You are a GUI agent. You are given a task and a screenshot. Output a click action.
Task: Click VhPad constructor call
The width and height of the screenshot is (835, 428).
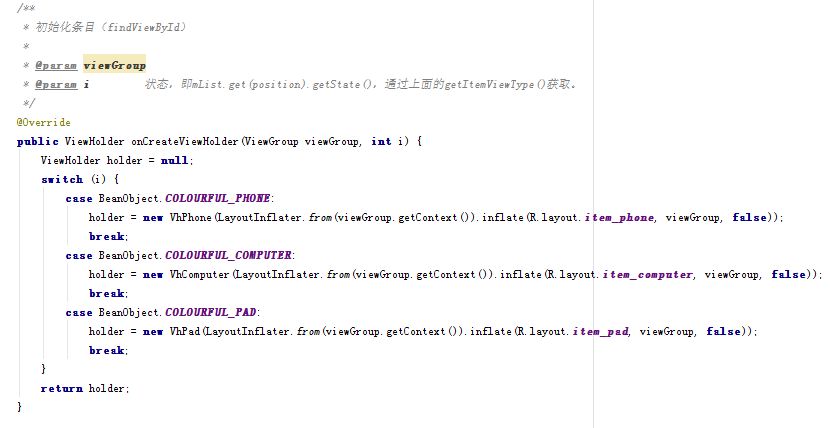185,332
